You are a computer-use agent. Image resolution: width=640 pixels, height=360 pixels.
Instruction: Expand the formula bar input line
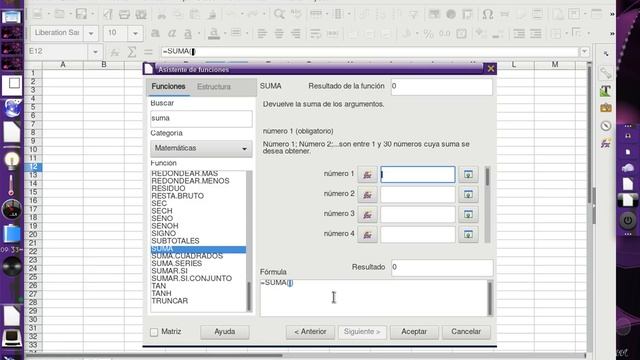[584, 52]
